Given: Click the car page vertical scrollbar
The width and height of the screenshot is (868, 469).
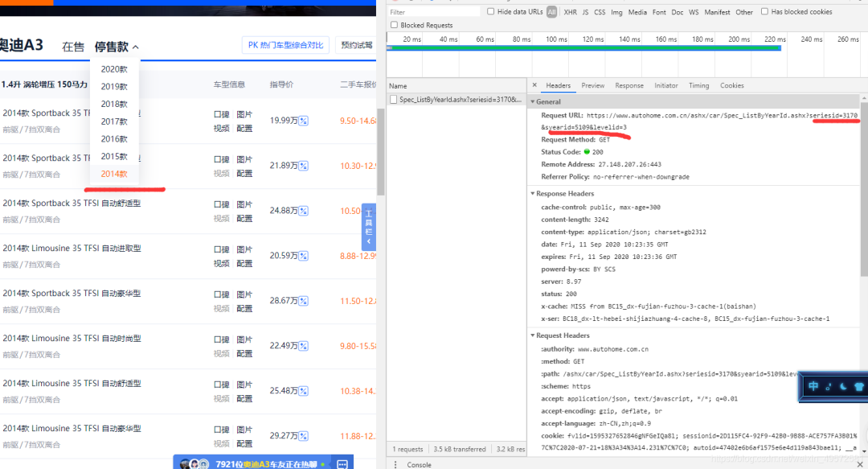Looking at the screenshot, I should (x=380, y=153).
